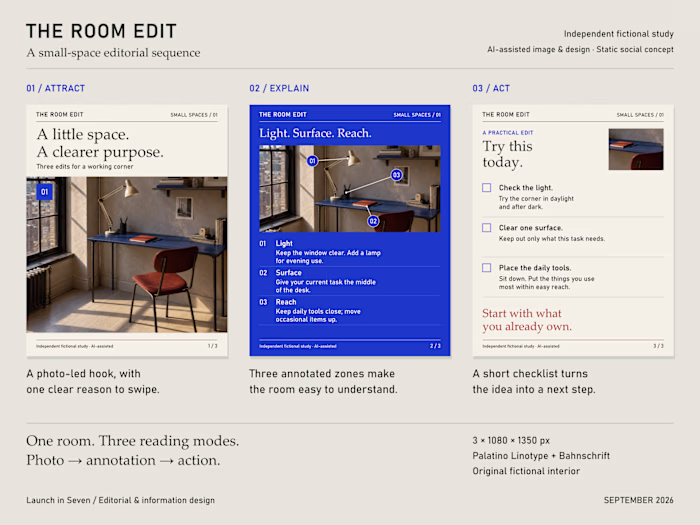Click 'Photo → annotation → action.'
The height and width of the screenshot is (525, 700).
point(123,460)
